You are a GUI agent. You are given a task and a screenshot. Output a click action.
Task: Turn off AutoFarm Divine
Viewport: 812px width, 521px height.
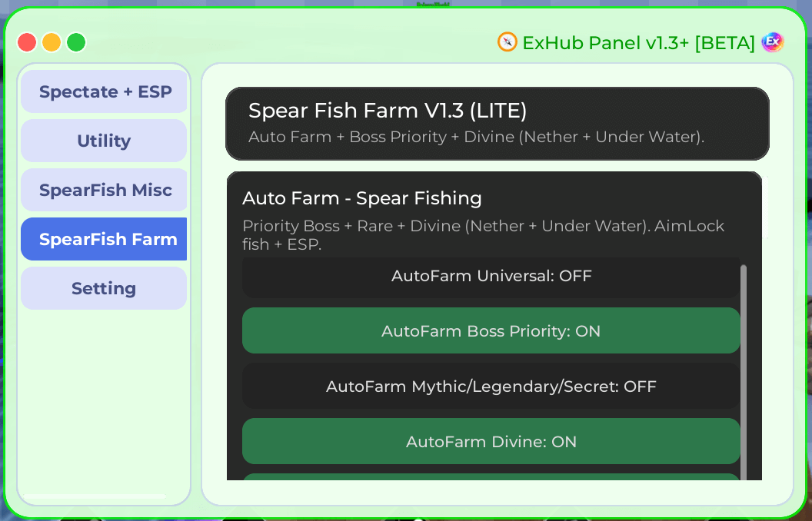coord(491,442)
